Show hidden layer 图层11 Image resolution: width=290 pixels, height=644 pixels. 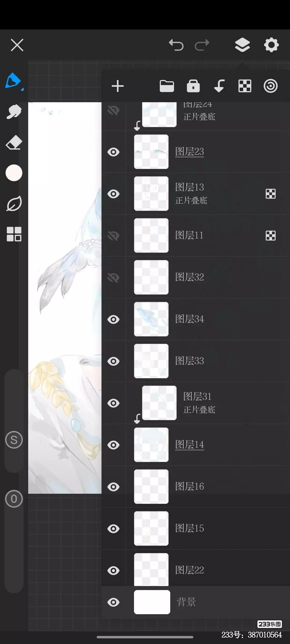click(113, 236)
